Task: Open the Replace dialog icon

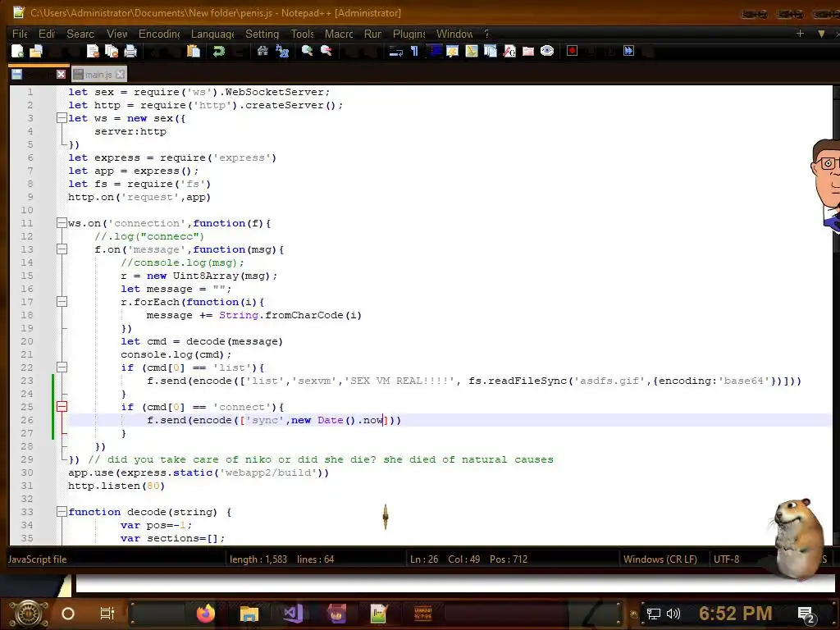Action: tap(282, 51)
